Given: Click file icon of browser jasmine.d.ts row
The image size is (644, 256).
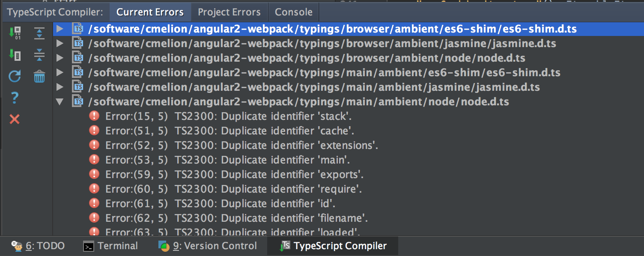Looking at the screenshot, I should tap(78, 43).
